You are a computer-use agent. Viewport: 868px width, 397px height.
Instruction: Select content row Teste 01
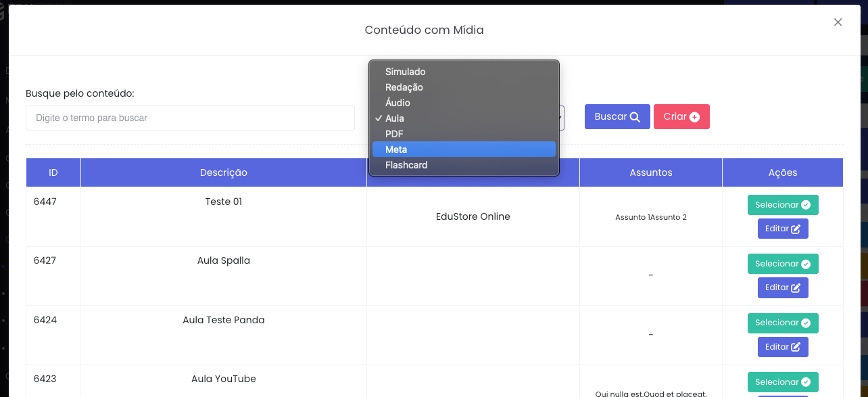pyautogui.click(x=783, y=205)
